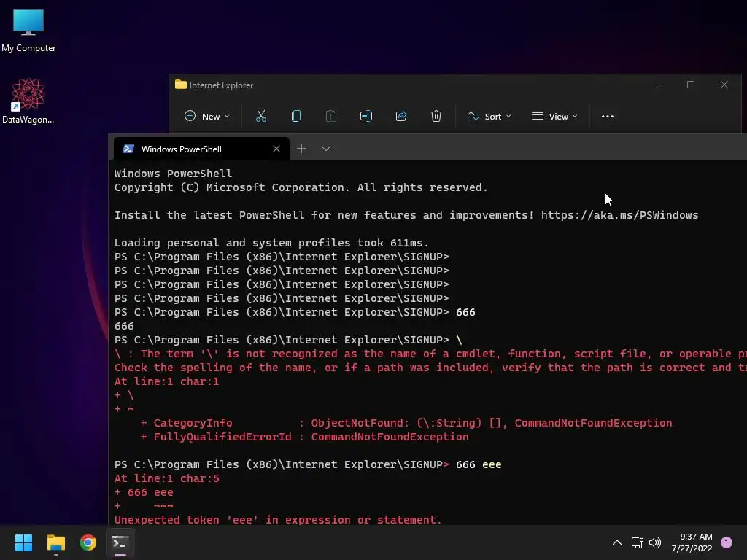Click the Copyright Microsoft Corporation line

tap(301, 187)
